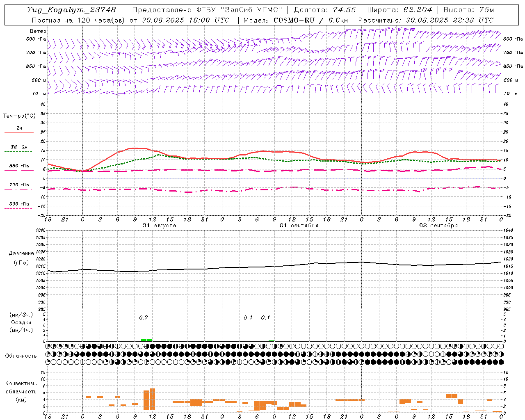This screenshot has height=420, width=525.
Task: Click the forecast start 30.08.2025 18:00 UTC
Action: [x=185, y=20]
